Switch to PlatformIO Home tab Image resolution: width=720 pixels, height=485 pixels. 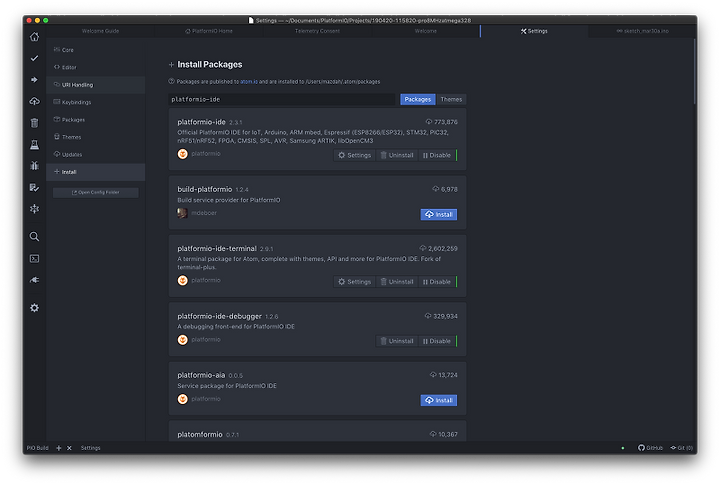(x=209, y=31)
